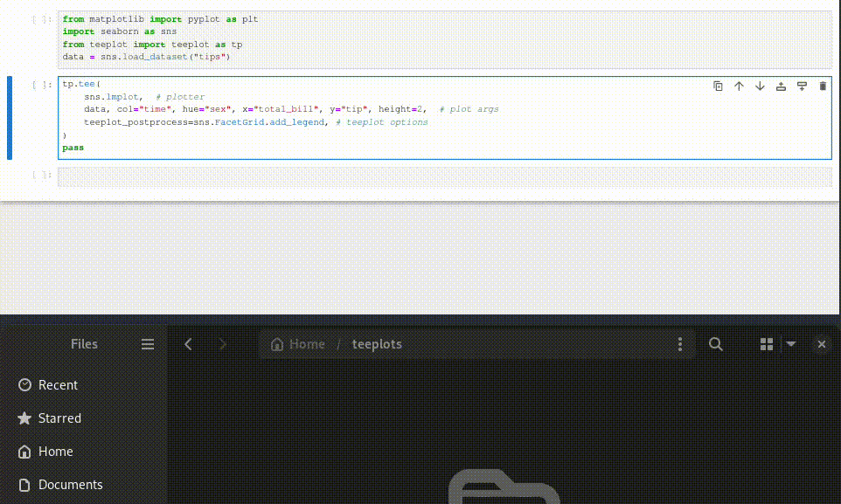Screen dimensions: 841x504
Task: Delete the active notebook cell
Action: click(x=823, y=86)
